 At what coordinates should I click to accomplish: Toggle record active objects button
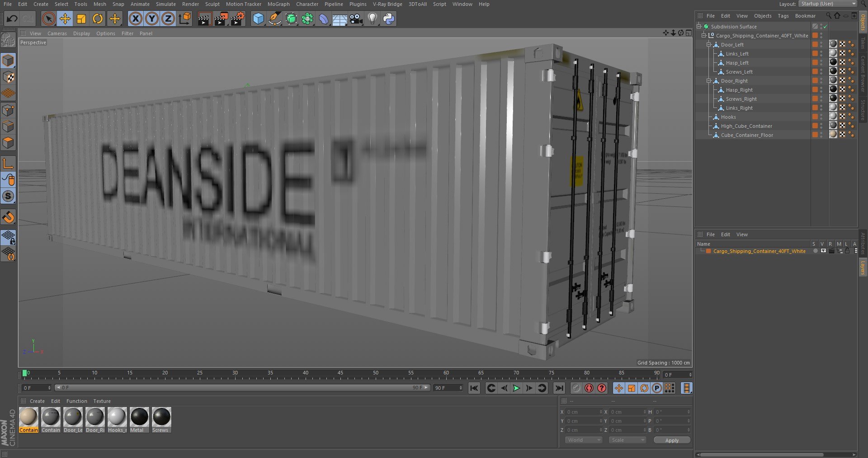click(589, 388)
